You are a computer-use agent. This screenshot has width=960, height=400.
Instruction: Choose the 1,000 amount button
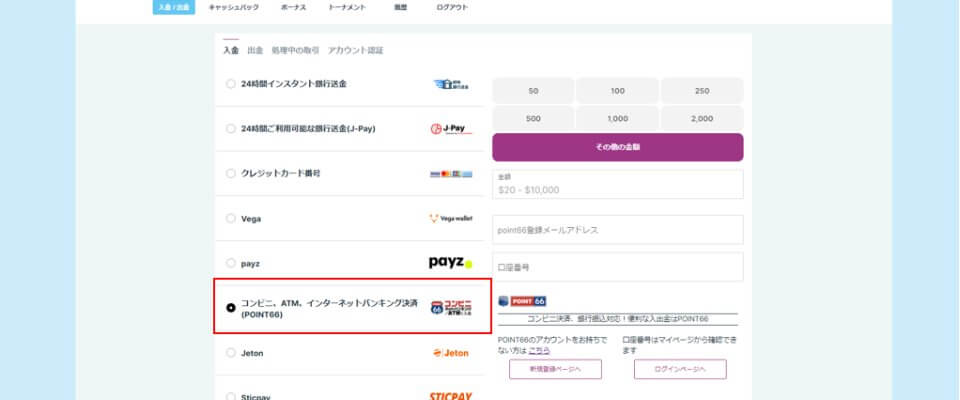[x=618, y=118]
